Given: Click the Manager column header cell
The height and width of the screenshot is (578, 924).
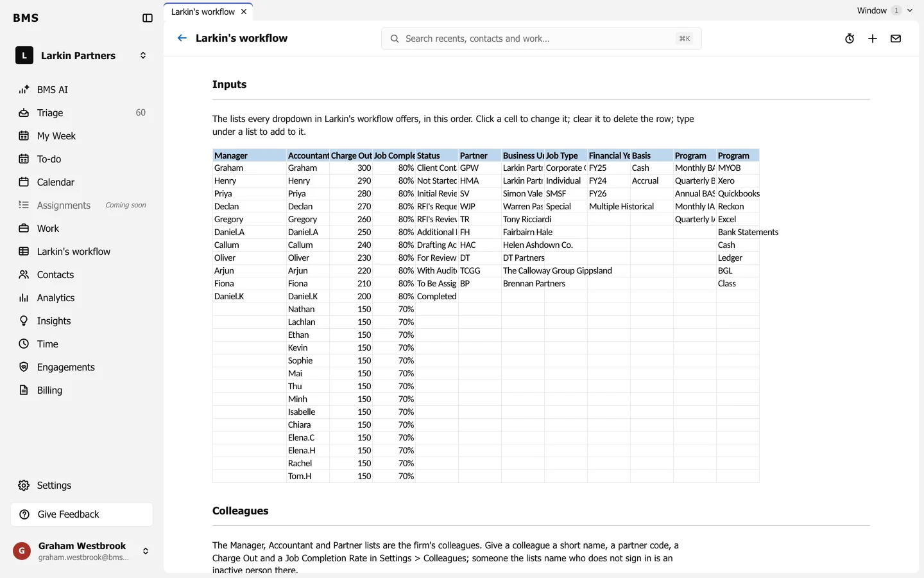Looking at the screenshot, I should pyautogui.click(x=250, y=155).
